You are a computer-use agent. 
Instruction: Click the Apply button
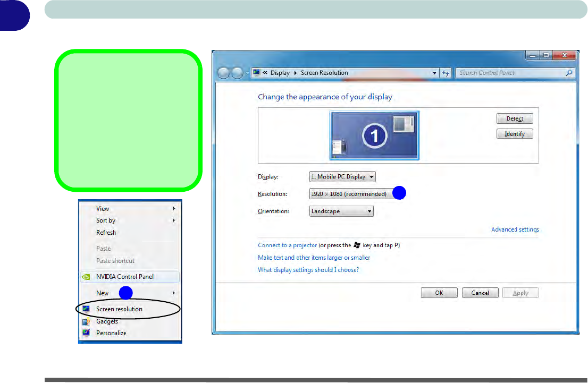coord(520,293)
